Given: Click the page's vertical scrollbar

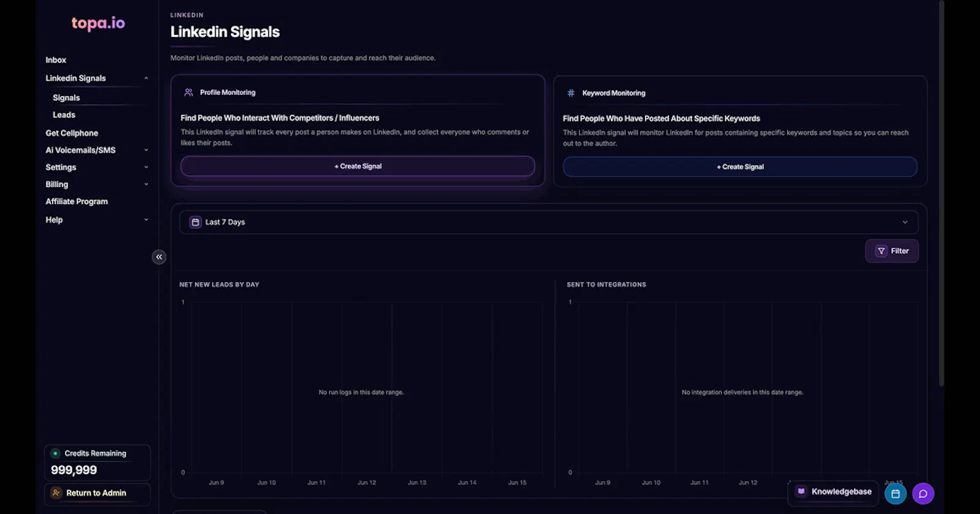Looking at the screenshot, I should 941,193.
